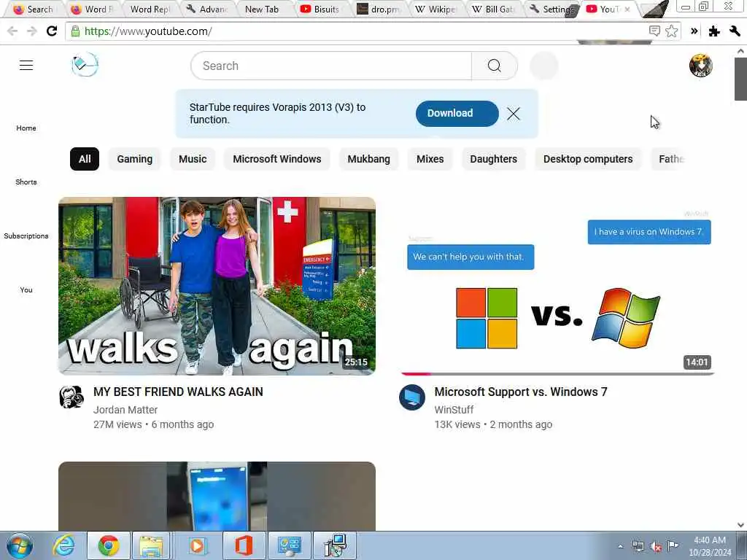Launch Internet Explorer from taskbar
747x560 pixels.
tap(64, 545)
